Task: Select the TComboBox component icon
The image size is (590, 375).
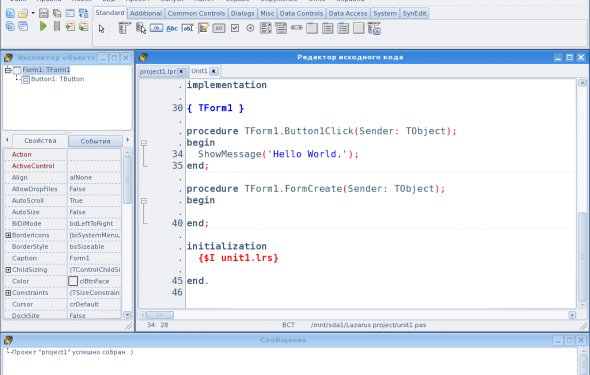Action: pyautogui.click(x=281, y=28)
